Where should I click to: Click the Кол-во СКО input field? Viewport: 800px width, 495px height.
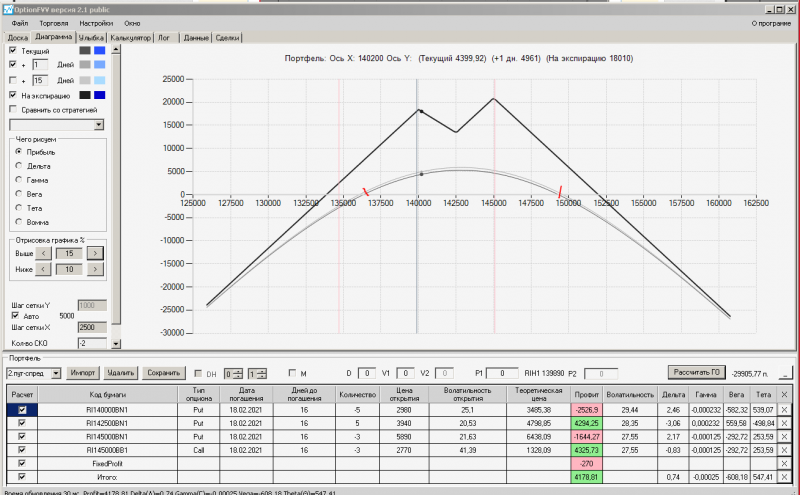coord(92,343)
